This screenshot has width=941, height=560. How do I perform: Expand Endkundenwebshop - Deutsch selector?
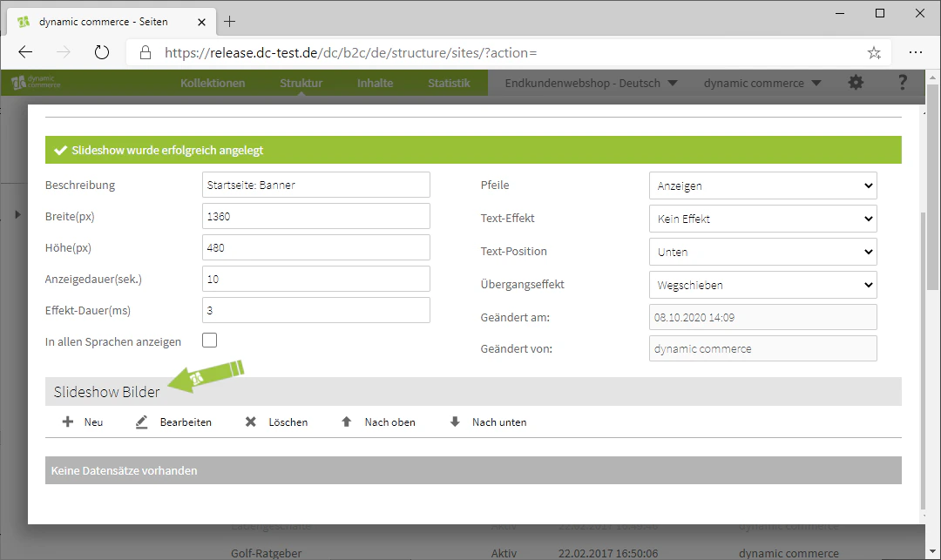[x=591, y=83]
